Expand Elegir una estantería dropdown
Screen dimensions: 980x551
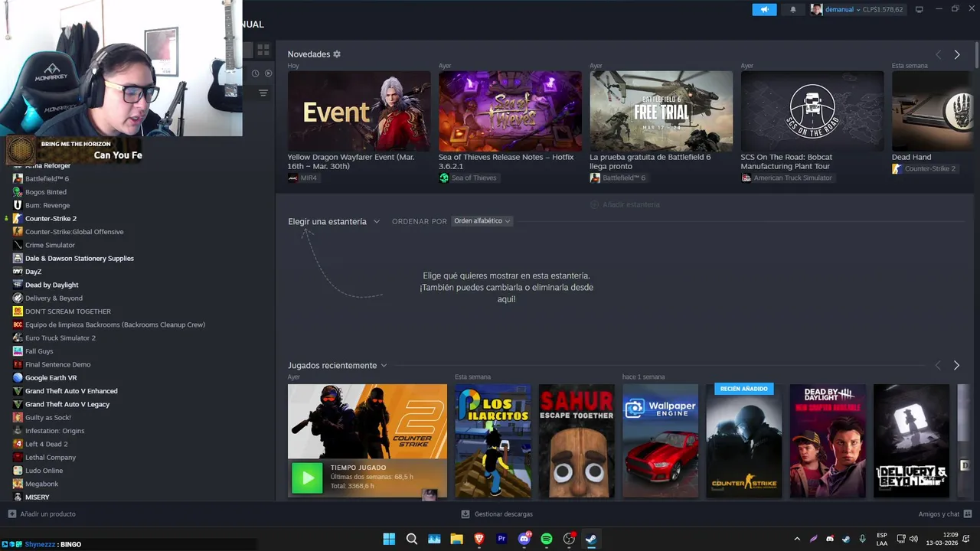click(334, 221)
